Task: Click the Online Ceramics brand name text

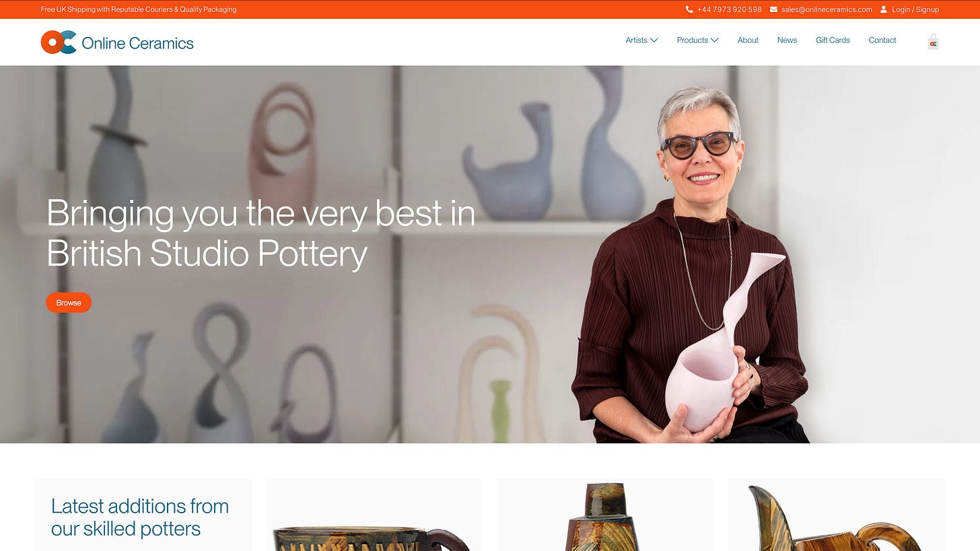Action: [x=137, y=43]
